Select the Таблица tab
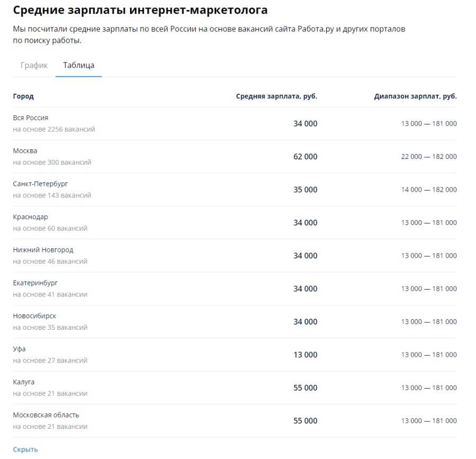The width and height of the screenshot is (476, 459). click(78, 66)
